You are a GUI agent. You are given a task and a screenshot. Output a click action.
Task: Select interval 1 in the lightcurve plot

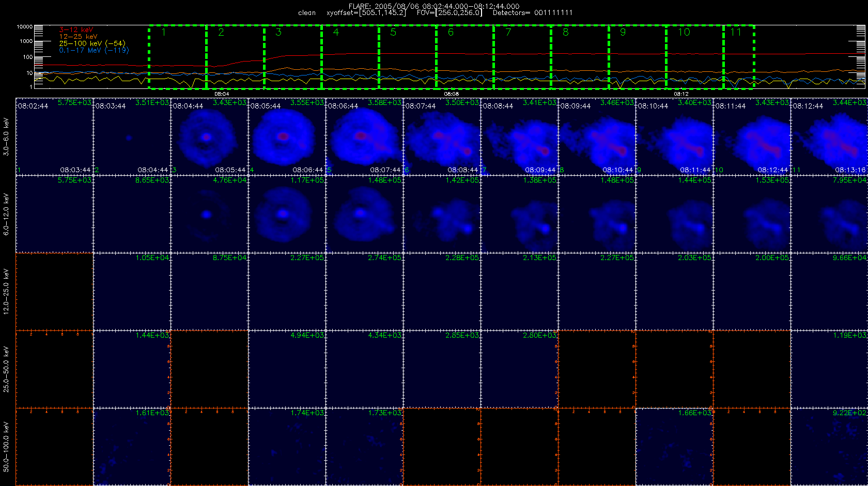click(178, 57)
